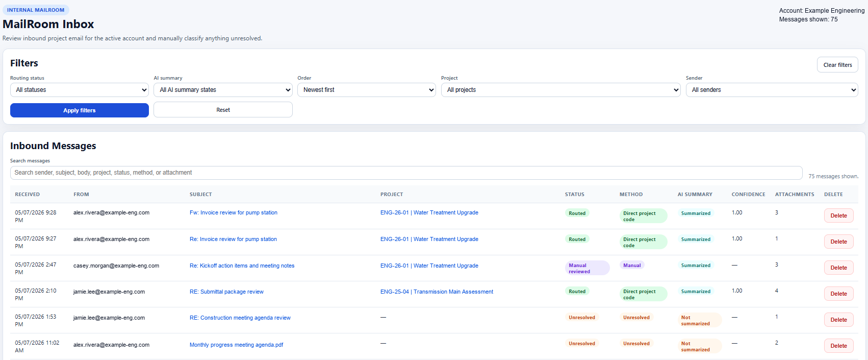This screenshot has height=360, width=868.
Task: Delete the Monthly progress meeting agenda.pdf message
Action: (x=838, y=346)
